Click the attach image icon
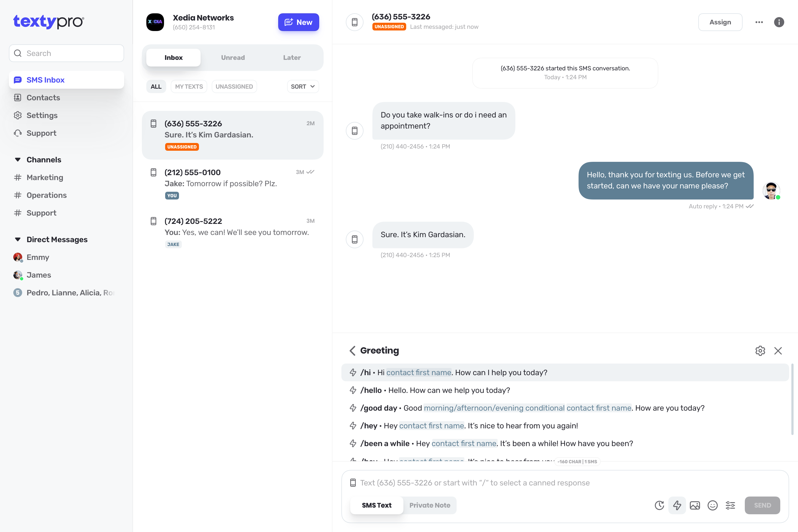798x532 pixels. pyautogui.click(x=695, y=505)
